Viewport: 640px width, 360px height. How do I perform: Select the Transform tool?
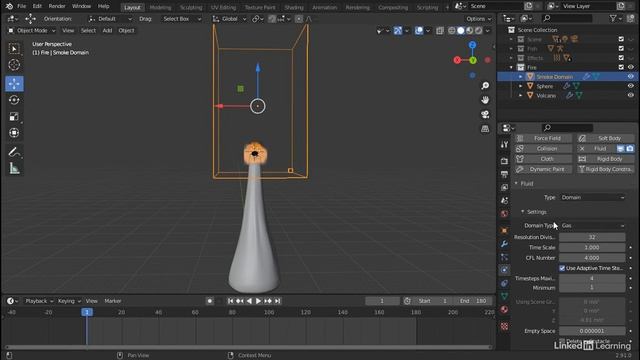(14, 133)
